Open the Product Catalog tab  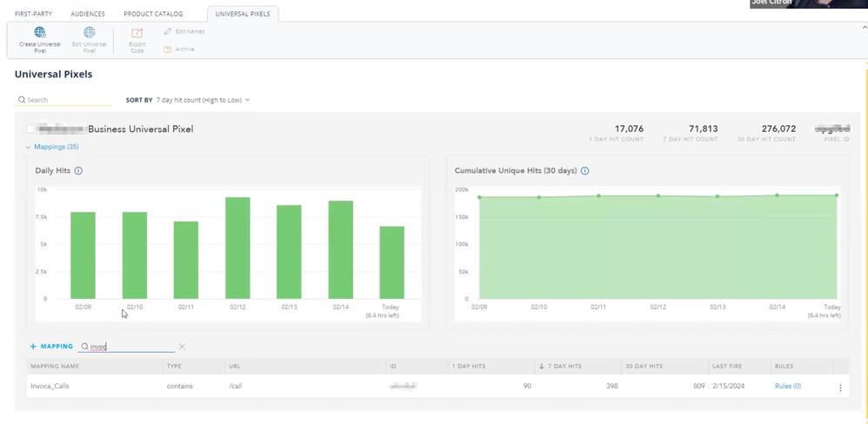point(153,14)
